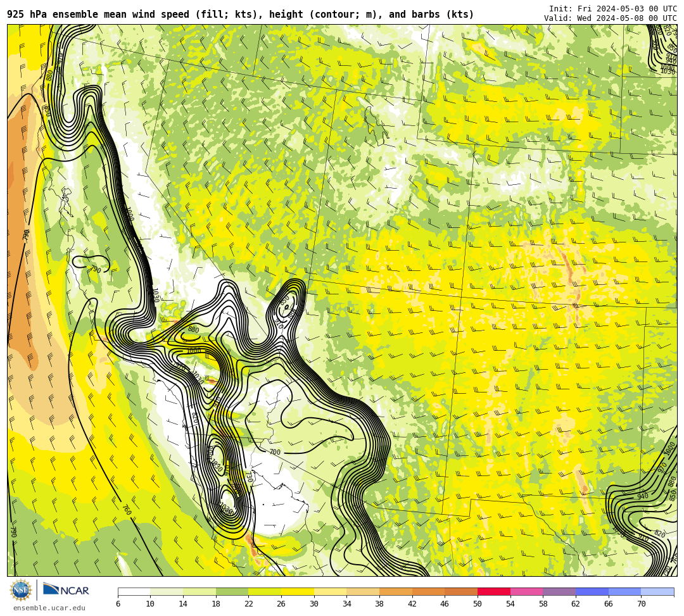Viewport: 684px width, 616px height.
Task: Click the Valid time 'Wed 2024-05-08 00 UTC'
Action: click(x=627, y=18)
